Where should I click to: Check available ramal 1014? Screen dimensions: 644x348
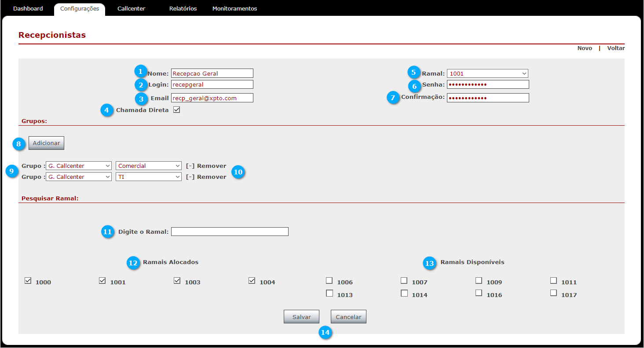pos(404,293)
